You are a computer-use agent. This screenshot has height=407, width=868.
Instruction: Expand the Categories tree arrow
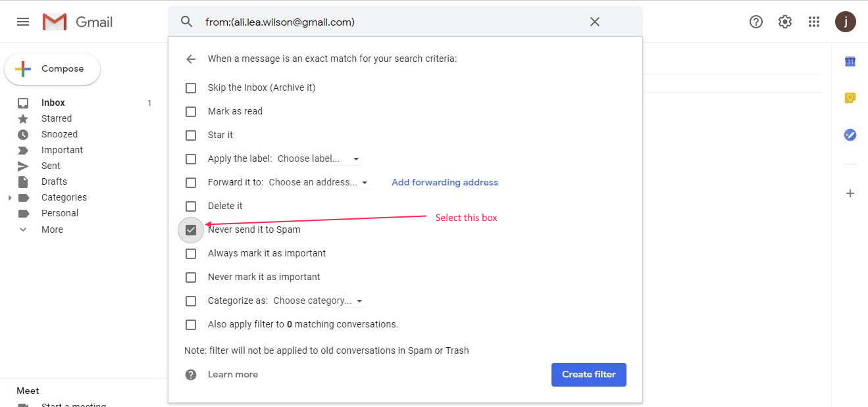point(9,197)
